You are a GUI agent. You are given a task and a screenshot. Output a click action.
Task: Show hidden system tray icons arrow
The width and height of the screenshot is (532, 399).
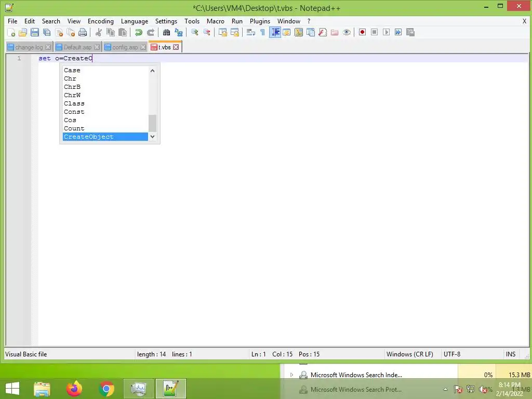pos(445,390)
